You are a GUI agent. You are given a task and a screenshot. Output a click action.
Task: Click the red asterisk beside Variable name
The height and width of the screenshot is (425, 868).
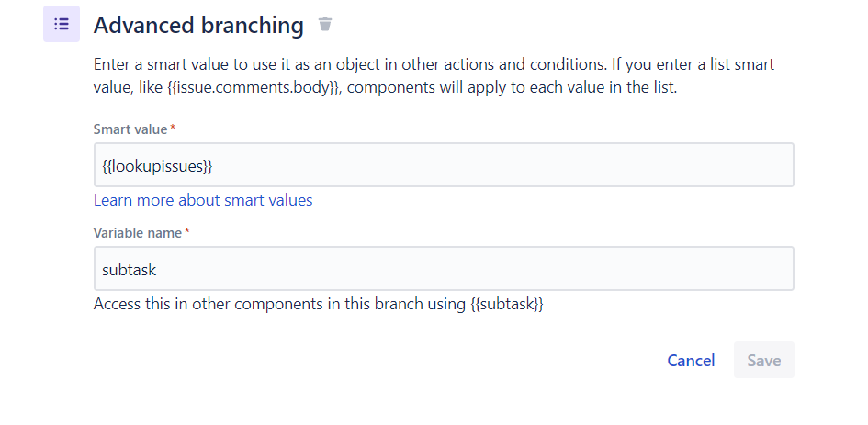tap(187, 231)
